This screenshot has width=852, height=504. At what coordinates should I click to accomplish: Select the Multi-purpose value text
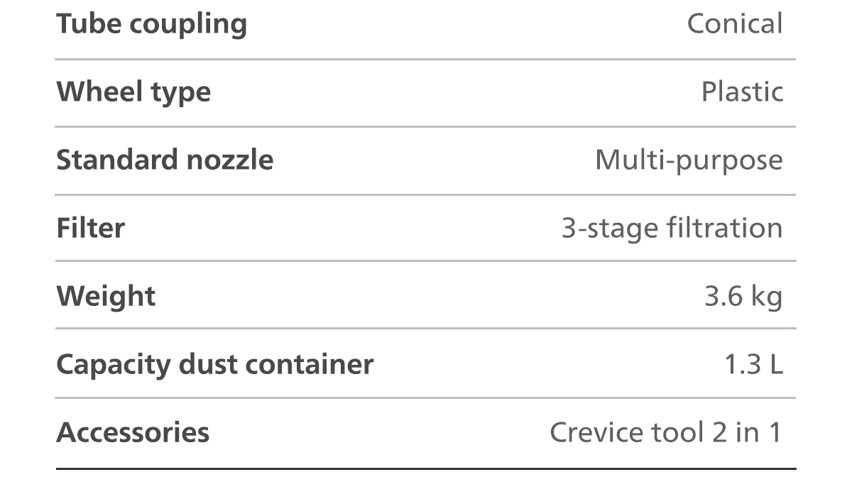pos(689,160)
